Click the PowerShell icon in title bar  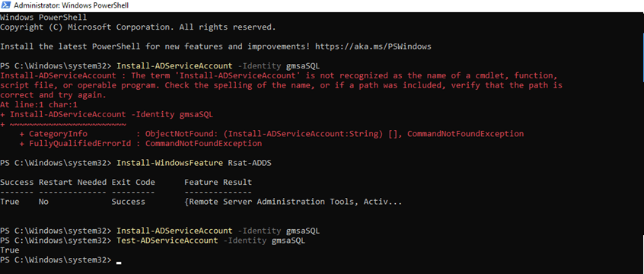coord(6,6)
